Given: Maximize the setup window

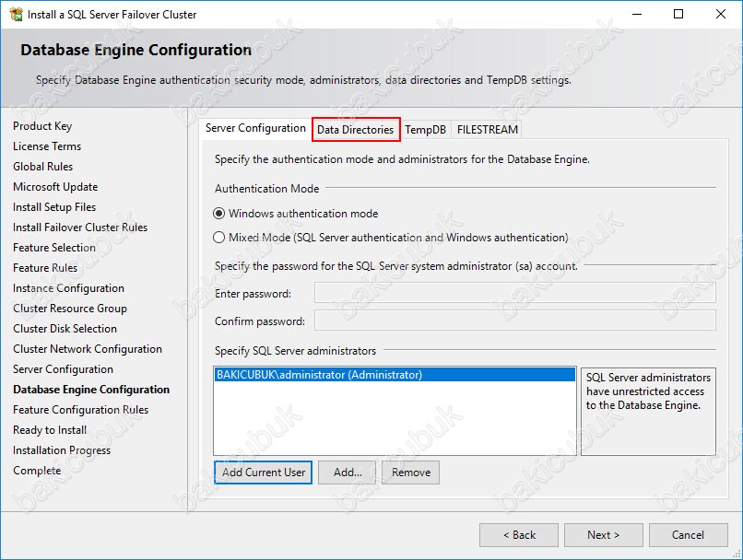Looking at the screenshot, I should point(678,14).
